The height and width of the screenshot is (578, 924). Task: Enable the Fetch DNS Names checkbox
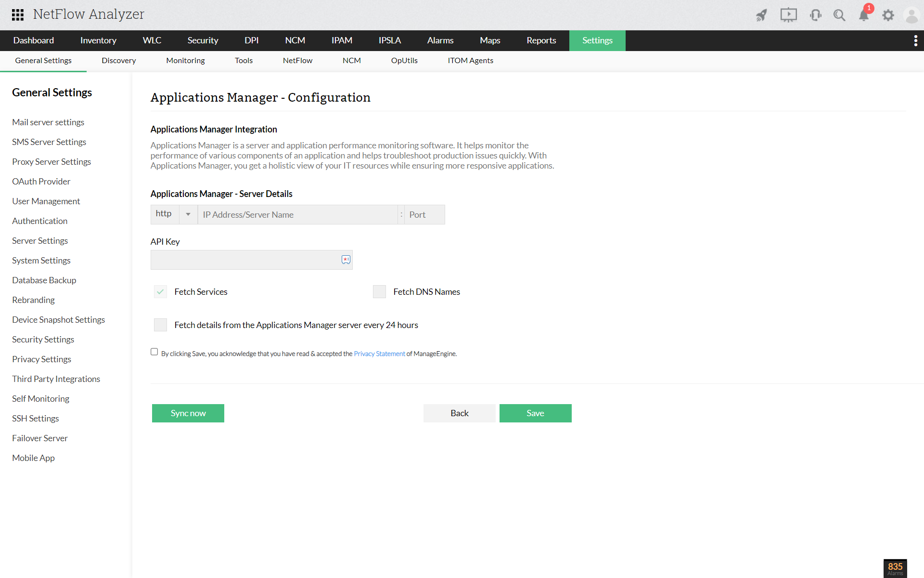(x=379, y=292)
